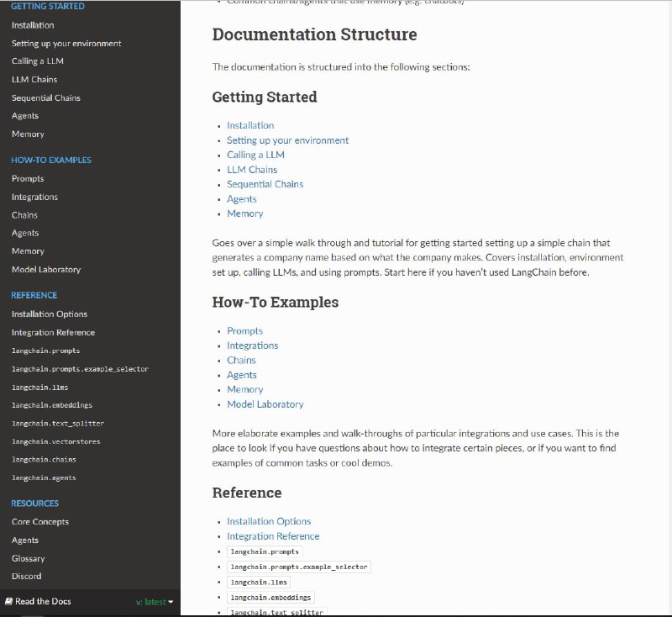The width and height of the screenshot is (672, 617).
Task: Open 'Memory' link under Getting Started heading
Action: tap(244, 214)
